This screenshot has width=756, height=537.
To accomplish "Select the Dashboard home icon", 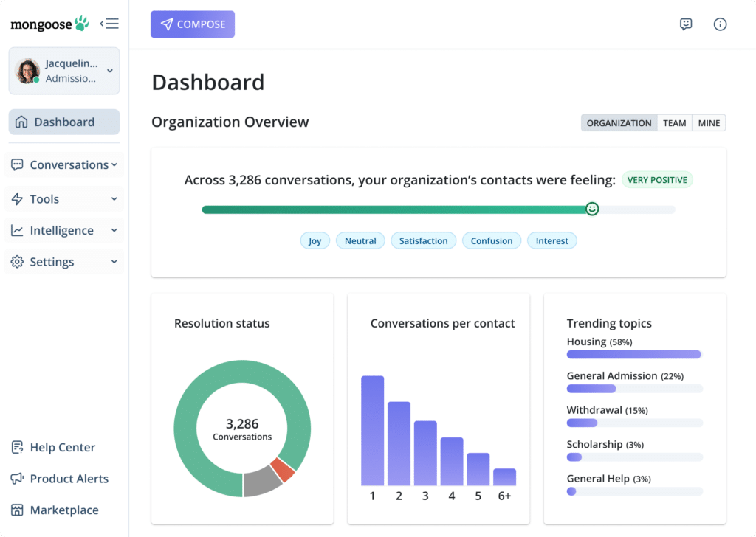I will click(x=23, y=121).
